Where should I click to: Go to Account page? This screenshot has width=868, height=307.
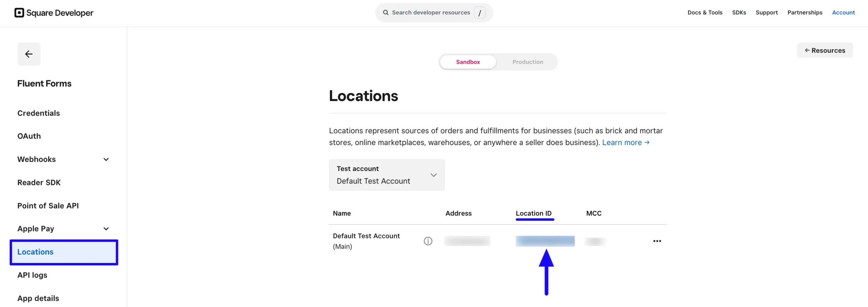pos(843,13)
